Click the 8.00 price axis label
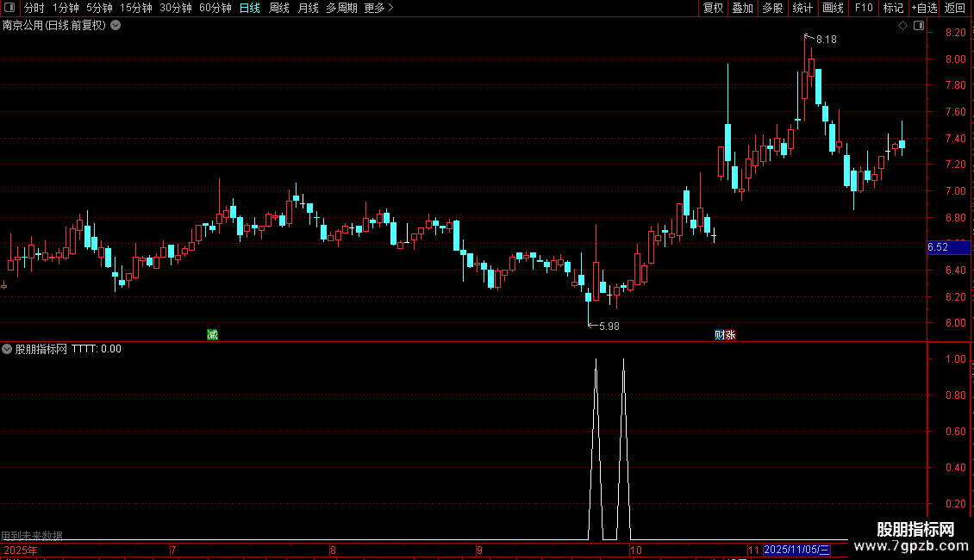The image size is (974, 560). [955, 59]
